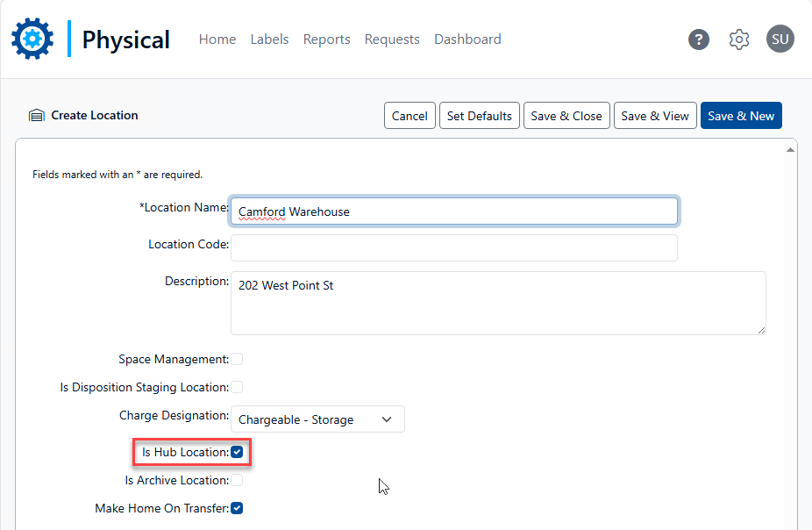
Task: Collapse the form panel using top arrow
Action: tap(789, 151)
